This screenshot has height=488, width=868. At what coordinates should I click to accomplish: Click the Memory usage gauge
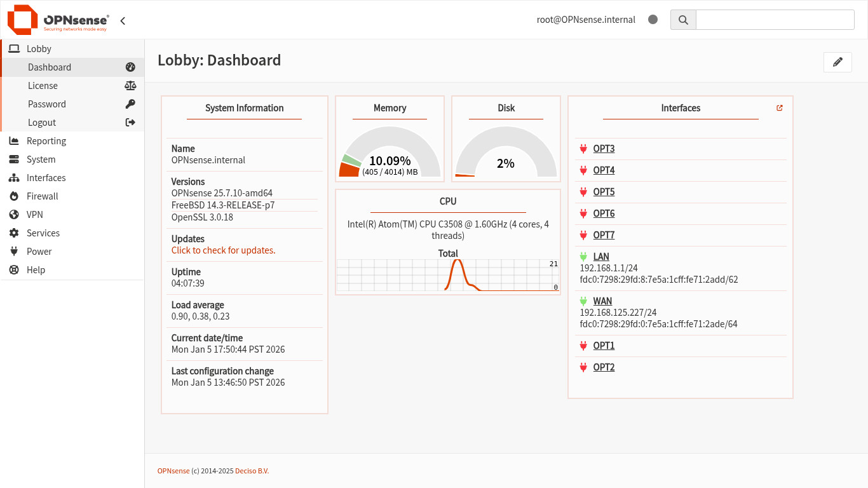390,152
